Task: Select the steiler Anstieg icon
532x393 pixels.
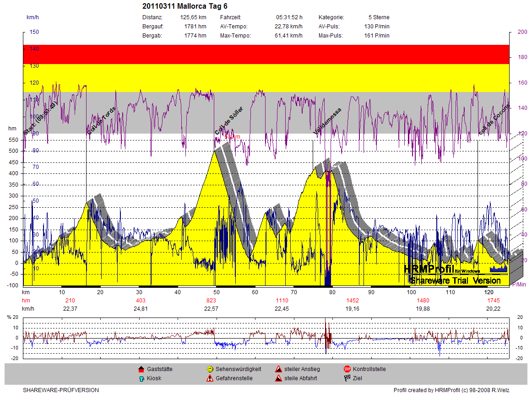Action: pos(278,369)
